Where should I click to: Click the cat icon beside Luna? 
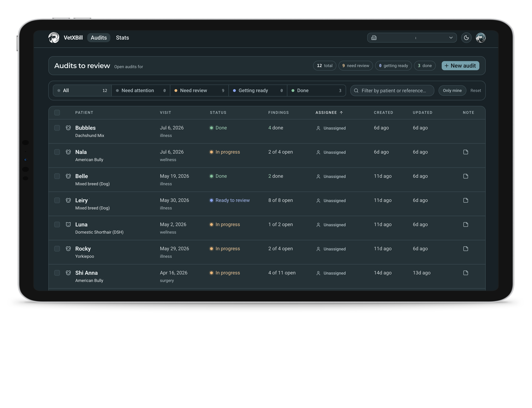[x=68, y=224]
